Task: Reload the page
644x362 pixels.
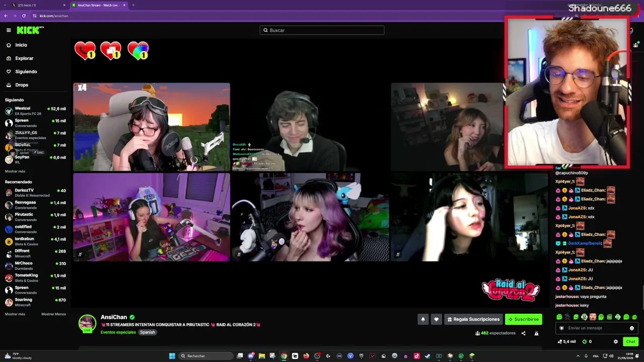Action: point(24,16)
